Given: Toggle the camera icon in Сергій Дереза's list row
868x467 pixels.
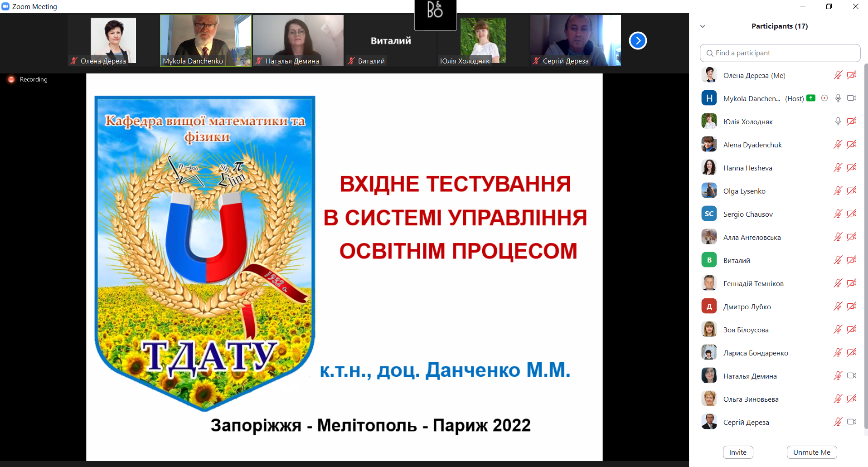Looking at the screenshot, I should [x=852, y=422].
